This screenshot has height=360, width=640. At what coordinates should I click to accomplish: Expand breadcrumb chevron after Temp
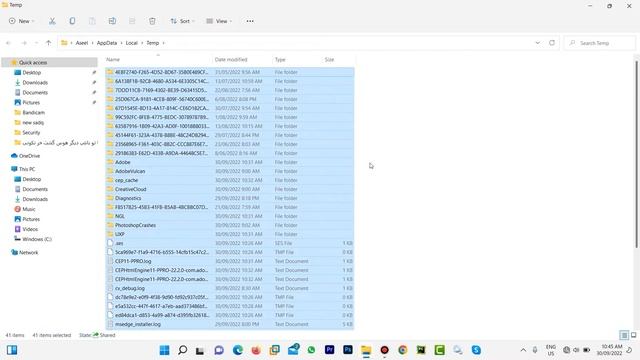(164, 43)
